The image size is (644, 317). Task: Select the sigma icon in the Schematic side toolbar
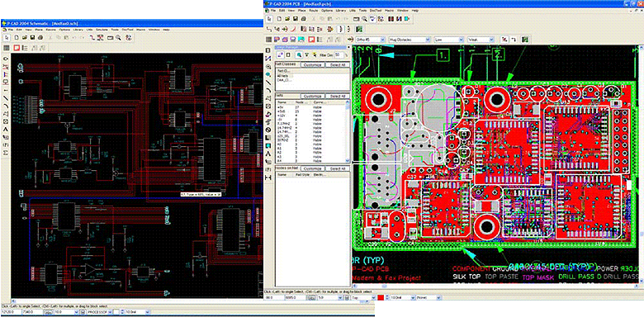[x=6, y=153]
